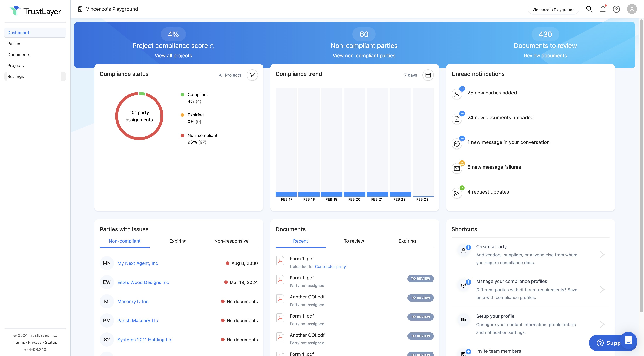
Task: Follow the View non-compliant parties link
Action: (364, 56)
